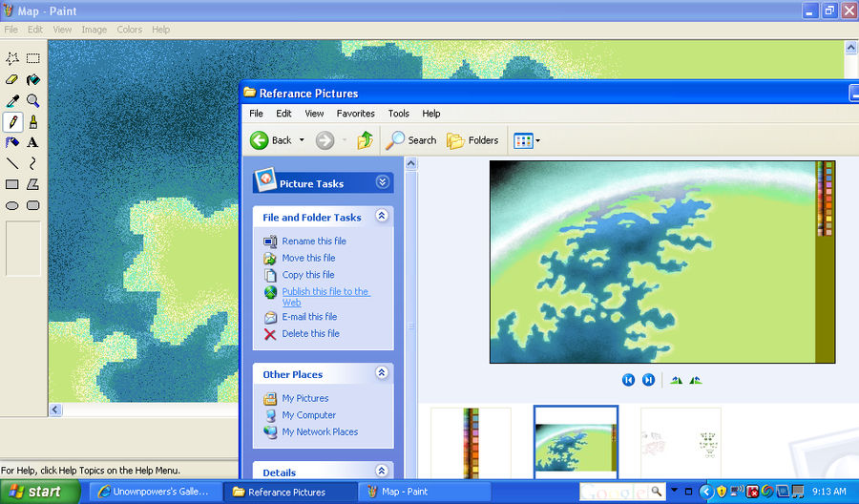Image resolution: width=859 pixels, height=504 pixels.
Task: Collapse the File and Folder Tasks section
Action: 382,216
